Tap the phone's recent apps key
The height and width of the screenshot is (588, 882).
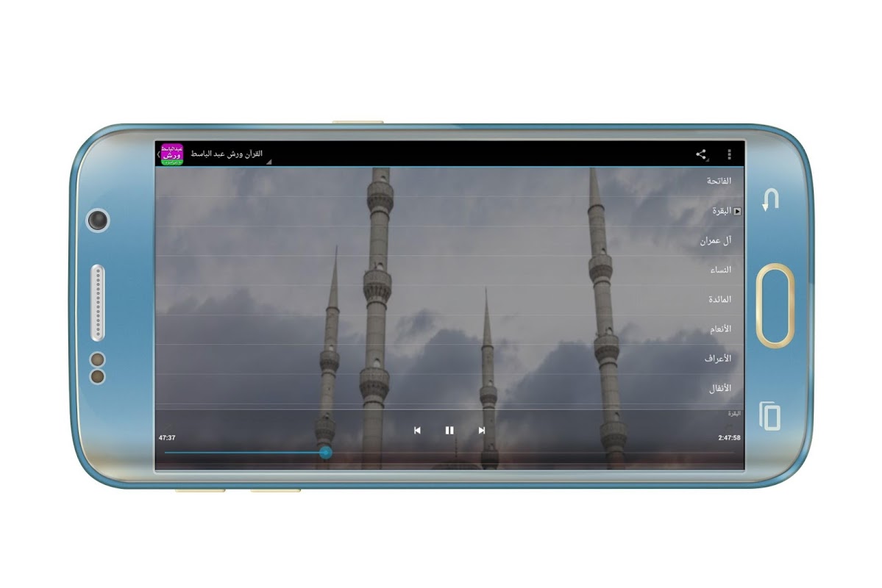pos(769,416)
